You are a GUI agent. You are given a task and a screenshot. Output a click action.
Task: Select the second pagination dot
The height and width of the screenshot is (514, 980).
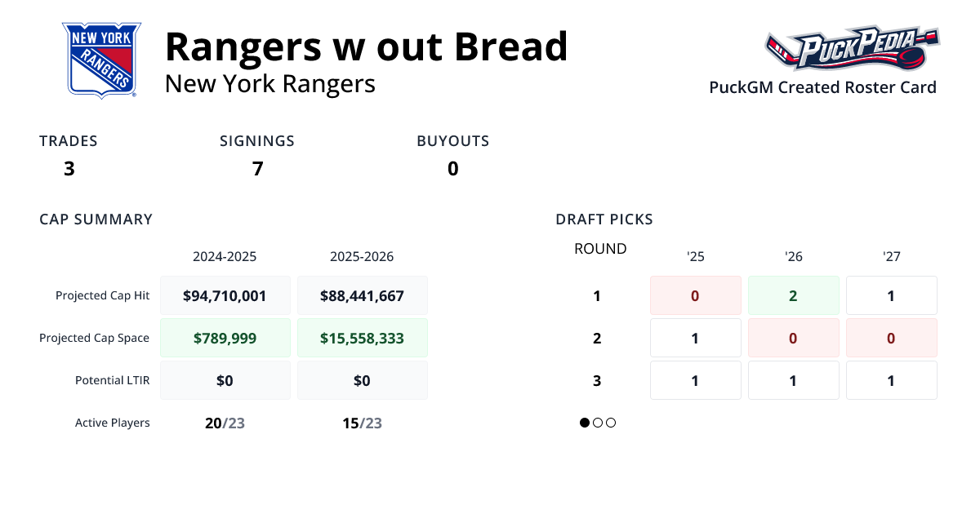597,423
